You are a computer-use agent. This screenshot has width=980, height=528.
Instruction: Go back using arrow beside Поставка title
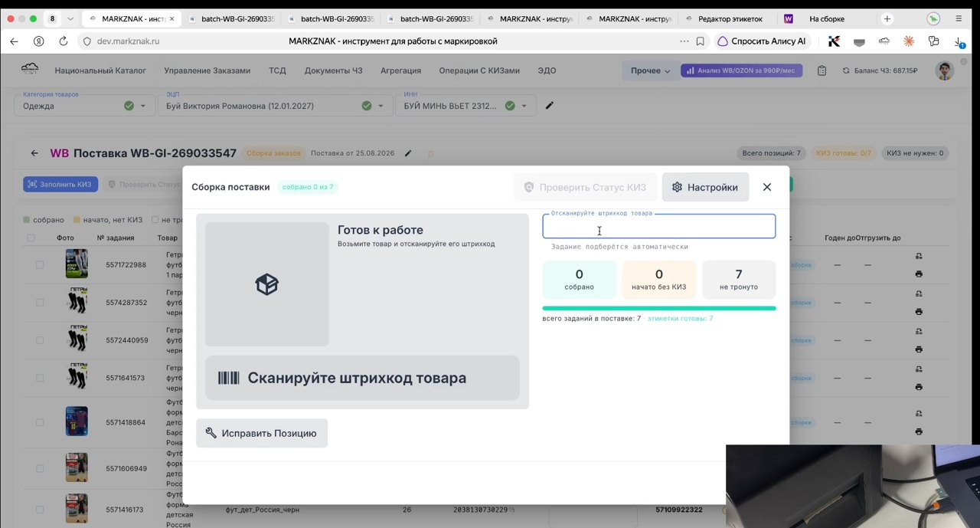[34, 153]
